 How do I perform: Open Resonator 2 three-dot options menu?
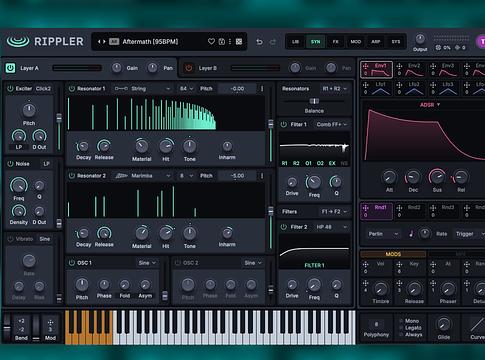[x=262, y=176]
